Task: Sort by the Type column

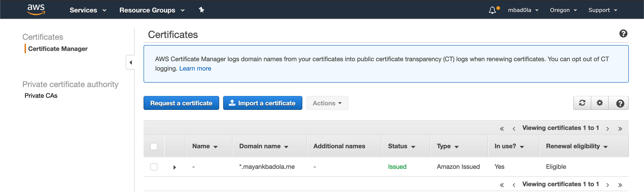Action: point(447,146)
